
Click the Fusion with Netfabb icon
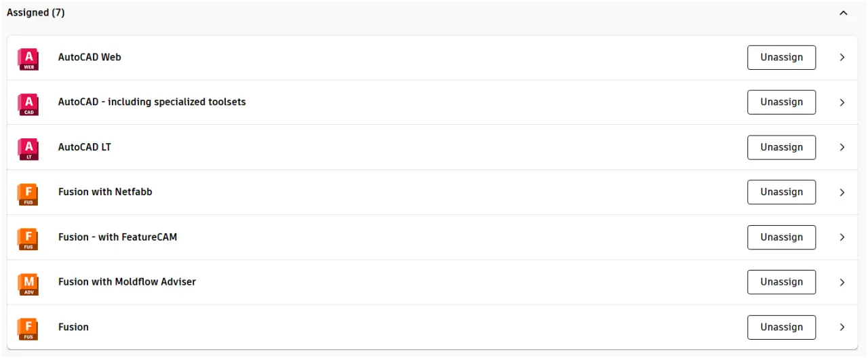(28, 194)
